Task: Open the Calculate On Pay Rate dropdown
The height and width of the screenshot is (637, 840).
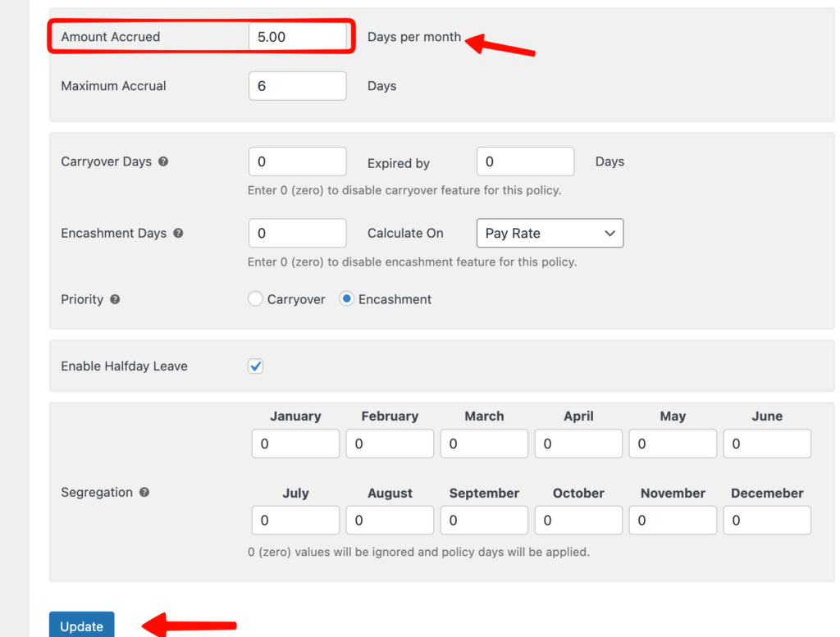Action: click(x=550, y=233)
